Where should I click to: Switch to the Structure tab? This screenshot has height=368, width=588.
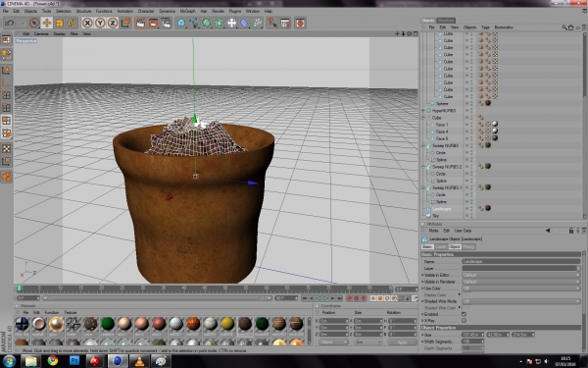(x=446, y=21)
